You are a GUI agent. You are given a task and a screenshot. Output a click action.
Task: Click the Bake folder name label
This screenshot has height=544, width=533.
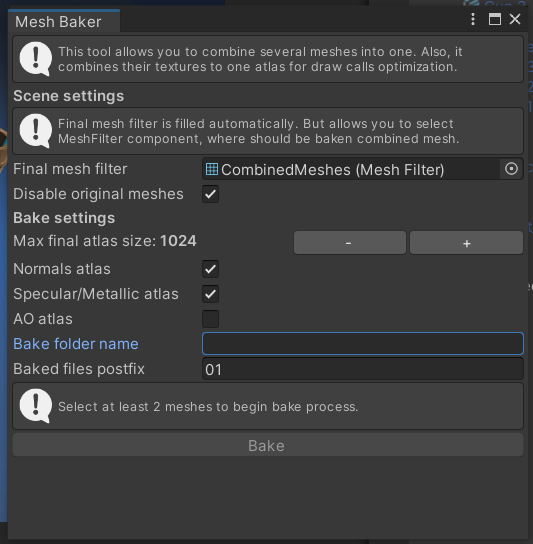(76, 344)
